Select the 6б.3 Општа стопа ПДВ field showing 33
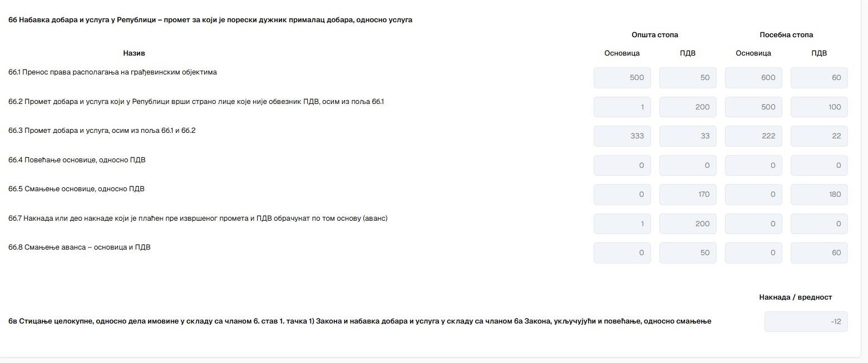 click(688, 136)
